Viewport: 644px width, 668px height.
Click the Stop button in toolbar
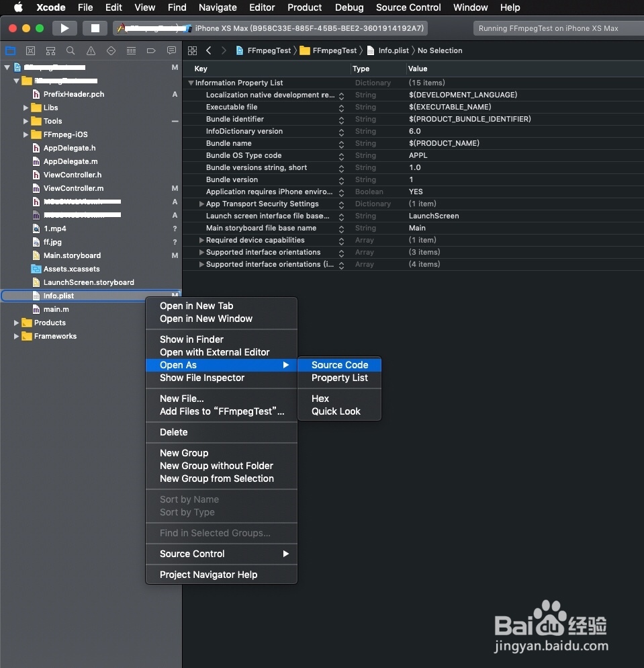click(95, 28)
